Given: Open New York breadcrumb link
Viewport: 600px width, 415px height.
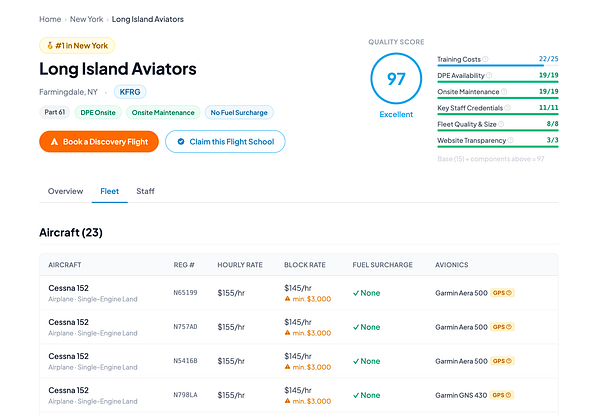Looking at the screenshot, I should click(86, 19).
